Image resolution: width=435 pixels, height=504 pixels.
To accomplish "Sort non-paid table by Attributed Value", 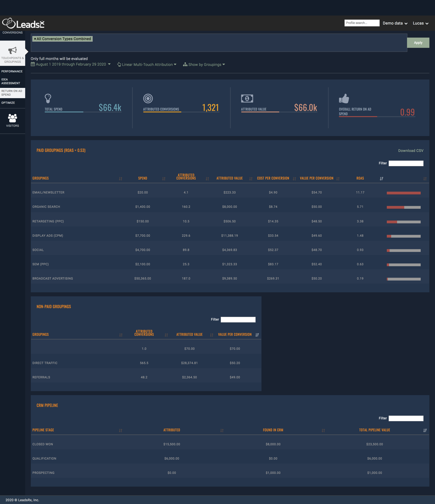I will pyautogui.click(x=212, y=335).
